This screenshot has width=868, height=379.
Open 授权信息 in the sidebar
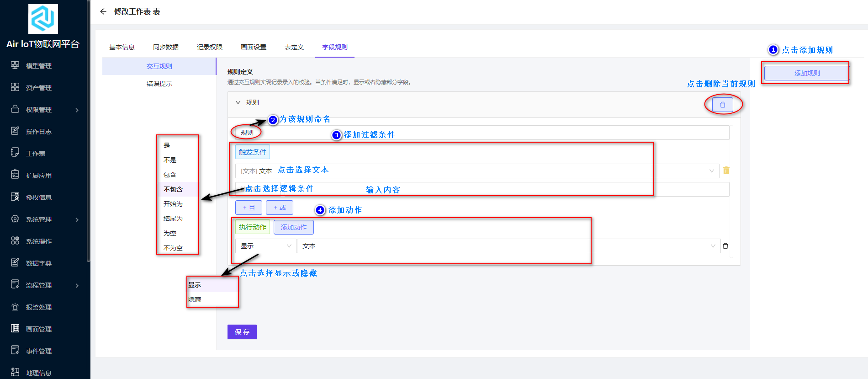(39, 198)
